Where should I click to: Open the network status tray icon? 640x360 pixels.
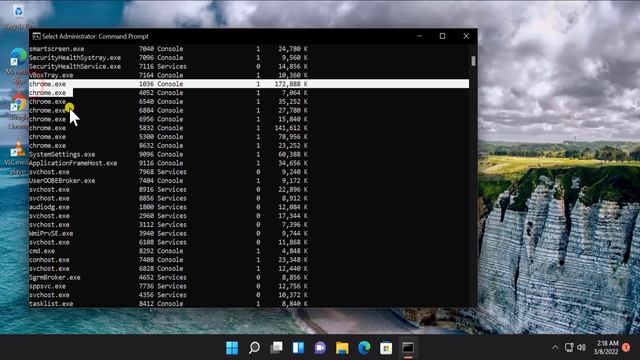[x=569, y=347]
